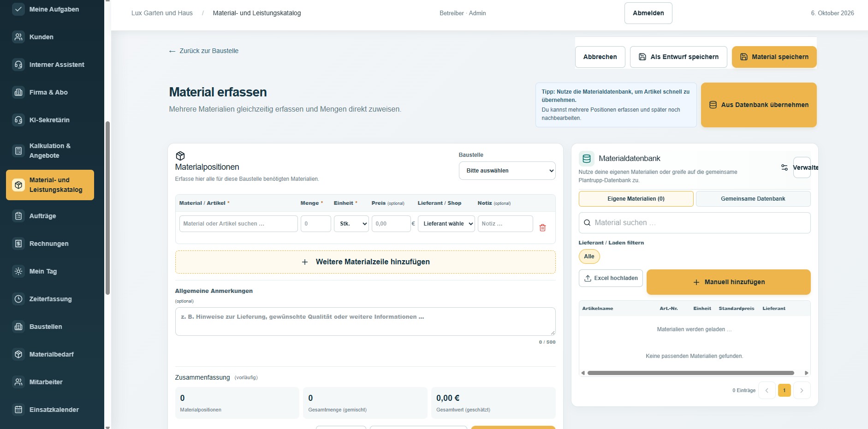868x429 pixels.
Task: Add row via Weitere Materialzeile hinzufügen
Action: 365,262
